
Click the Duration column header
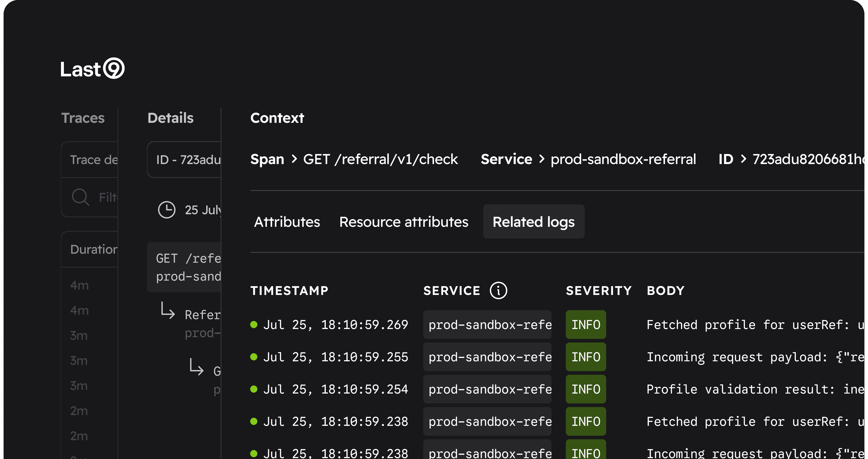pos(94,249)
